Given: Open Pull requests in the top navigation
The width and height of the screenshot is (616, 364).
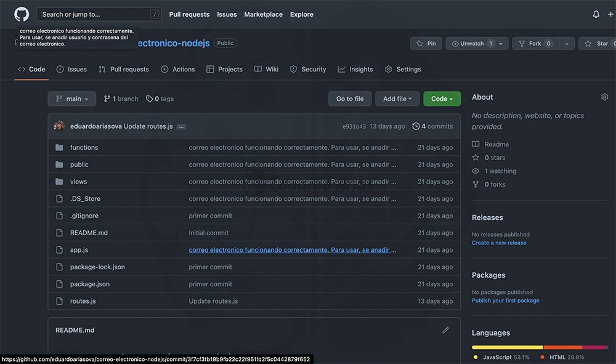Looking at the screenshot, I should click(189, 14).
